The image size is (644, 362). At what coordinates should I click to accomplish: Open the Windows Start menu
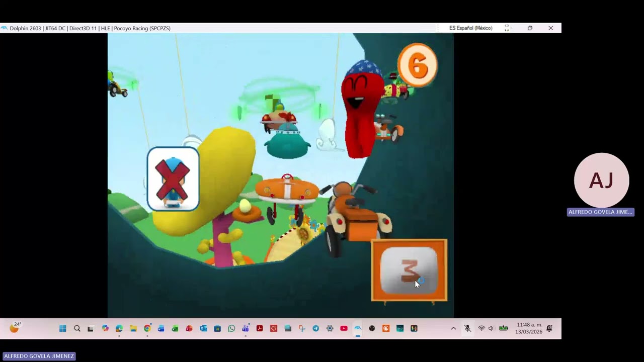click(x=63, y=328)
